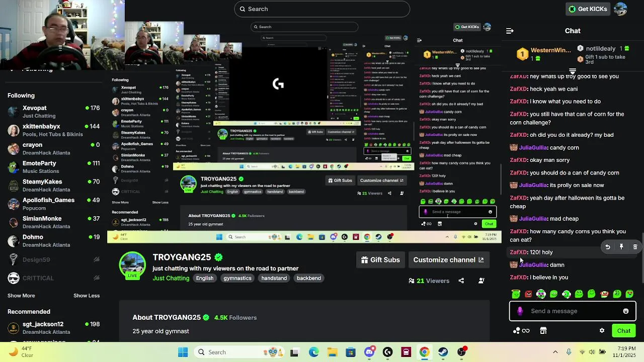Open crayon channel in sidebar
The width and height of the screenshot is (644, 362).
(x=53, y=148)
